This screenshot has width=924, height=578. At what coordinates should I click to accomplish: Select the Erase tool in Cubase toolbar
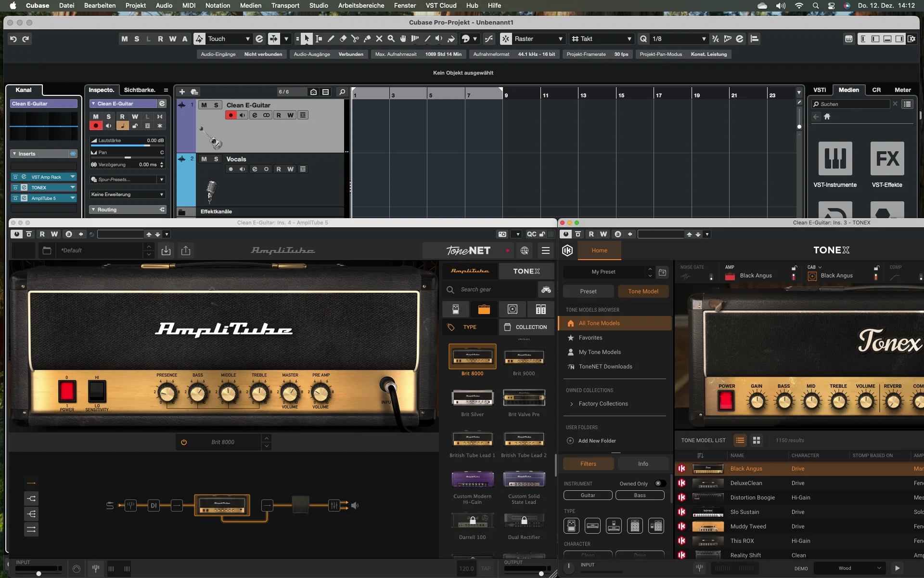[x=343, y=39]
